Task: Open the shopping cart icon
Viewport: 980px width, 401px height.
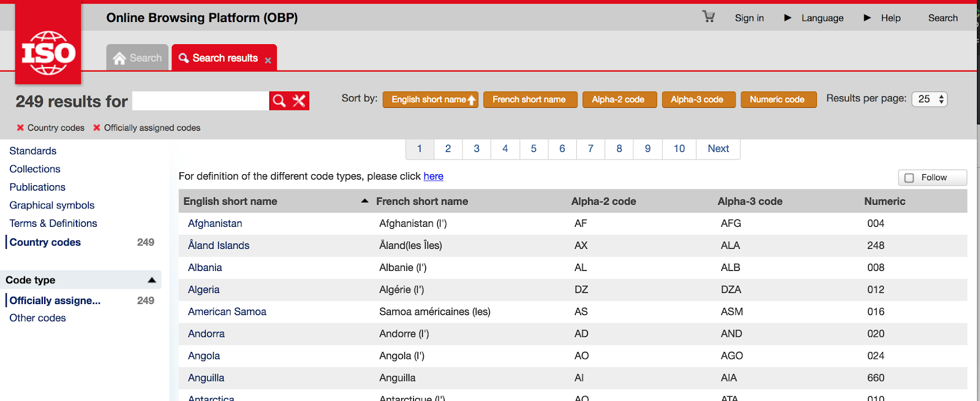Action: (709, 17)
